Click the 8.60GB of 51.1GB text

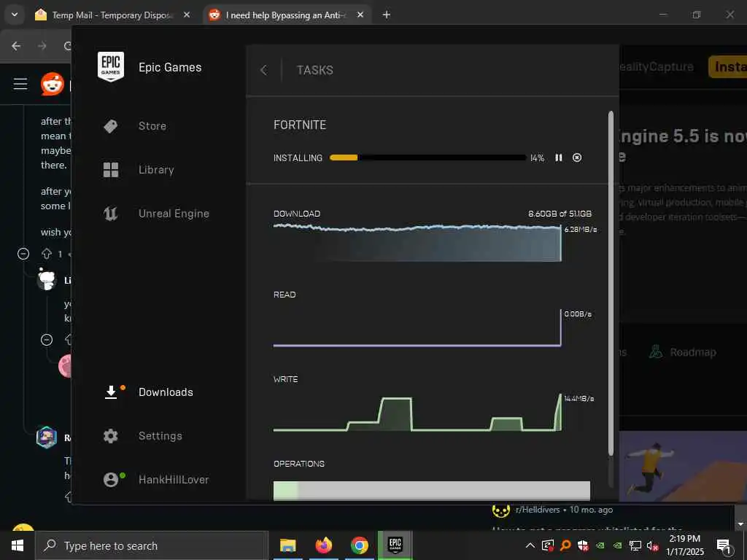pos(560,214)
